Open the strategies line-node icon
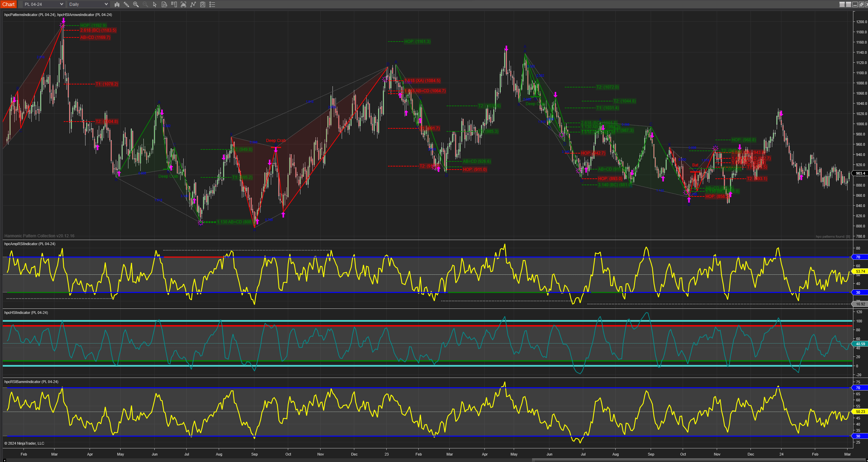Screen dimensions: 868x462 pyautogui.click(x=193, y=4)
